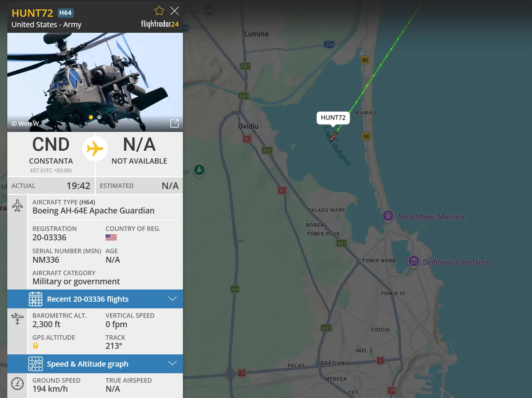Select the first photo carousel dot
Viewport: 532px width, 398px height.
point(91,117)
